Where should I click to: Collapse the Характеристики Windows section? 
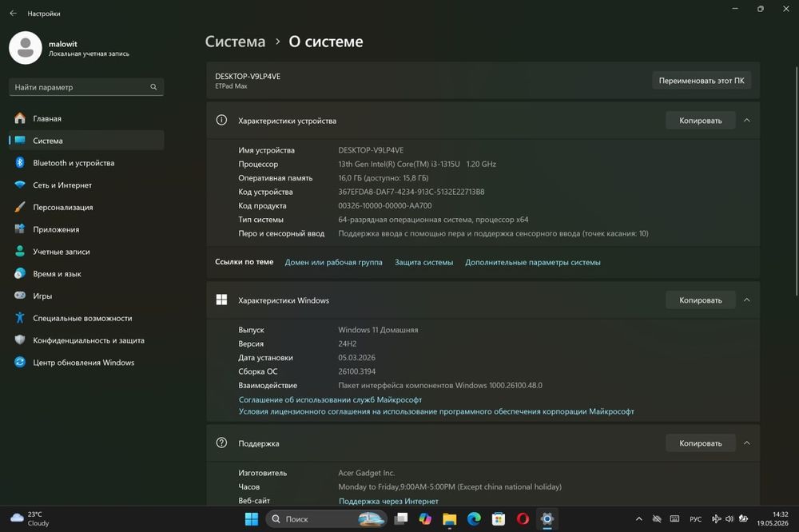pyautogui.click(x=746, y=300)
